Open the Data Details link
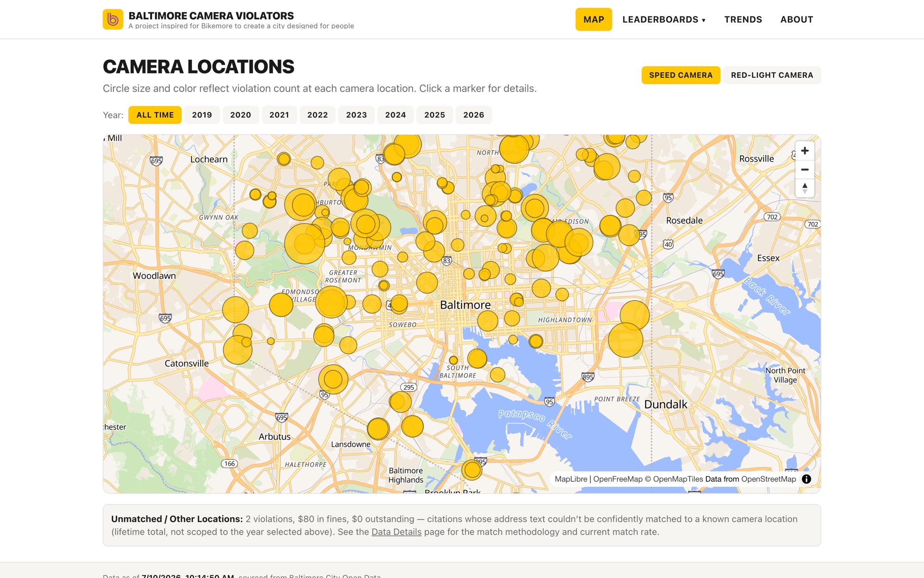 396,532
